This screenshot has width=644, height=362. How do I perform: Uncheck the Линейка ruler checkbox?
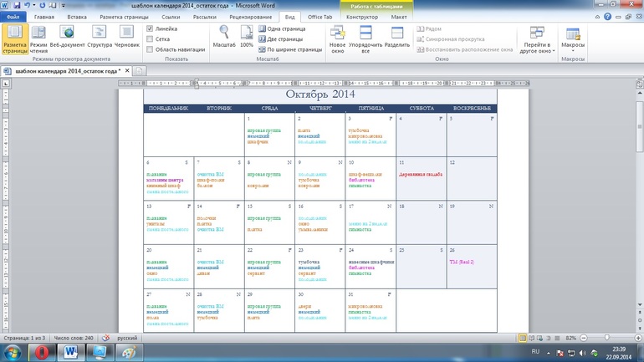[150, 28]
